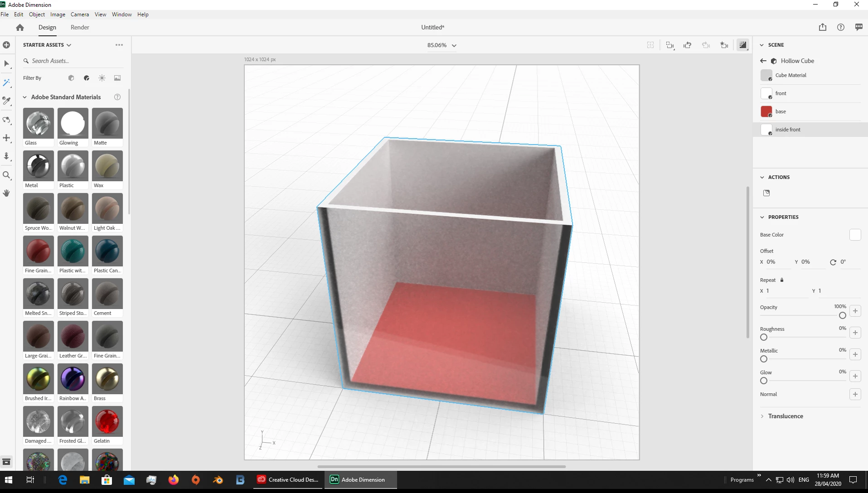
Task: Open the feedback chat icon
Action: 858,27
